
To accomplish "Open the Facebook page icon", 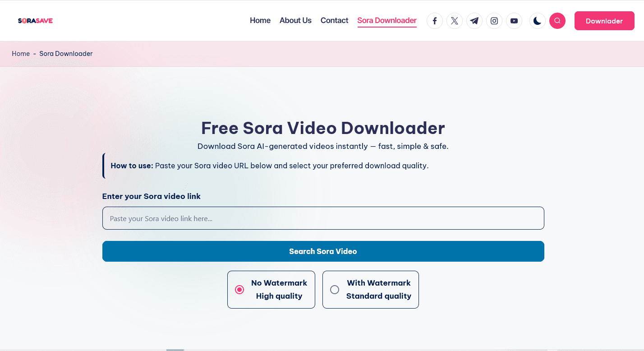I will 434,20.
